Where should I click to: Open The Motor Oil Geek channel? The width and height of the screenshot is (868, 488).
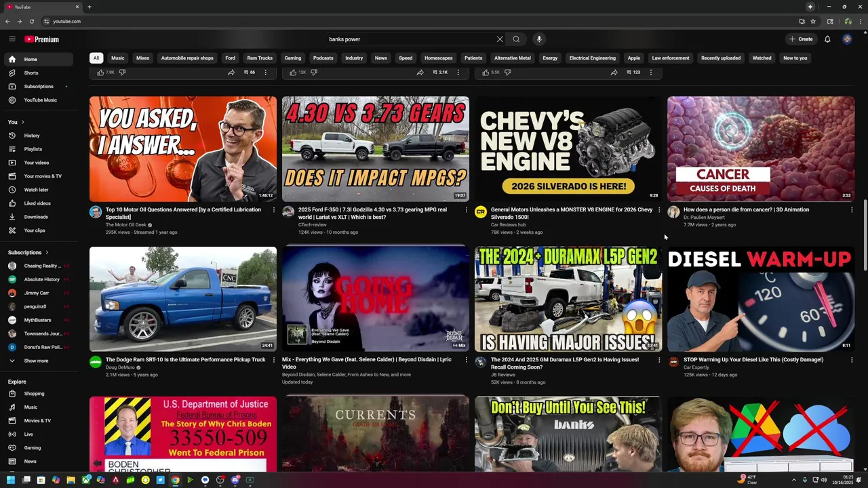point(126,225)
